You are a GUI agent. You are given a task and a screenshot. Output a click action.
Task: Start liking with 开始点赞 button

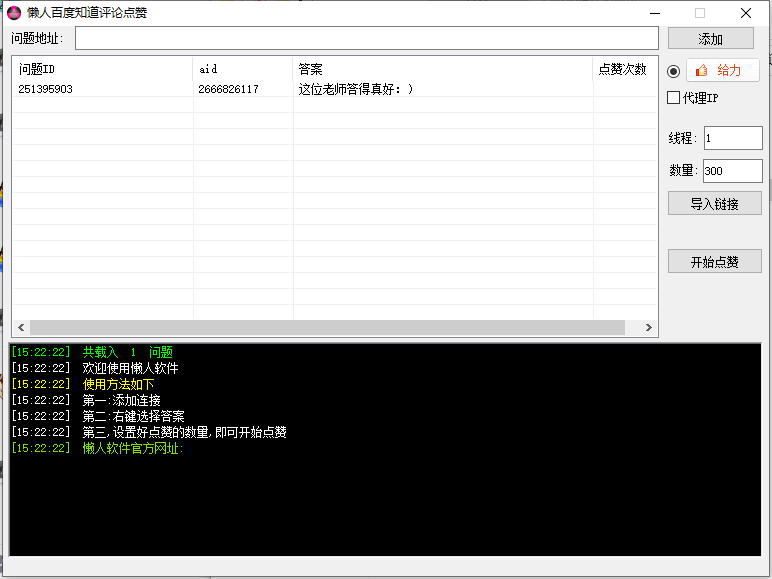(x=714, y=261)
